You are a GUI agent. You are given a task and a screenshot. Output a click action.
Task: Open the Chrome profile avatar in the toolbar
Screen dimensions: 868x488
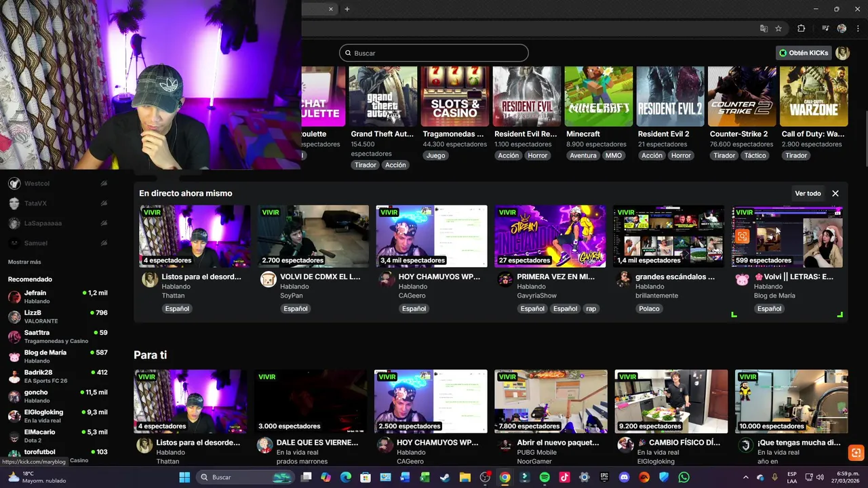pos(842,28)
